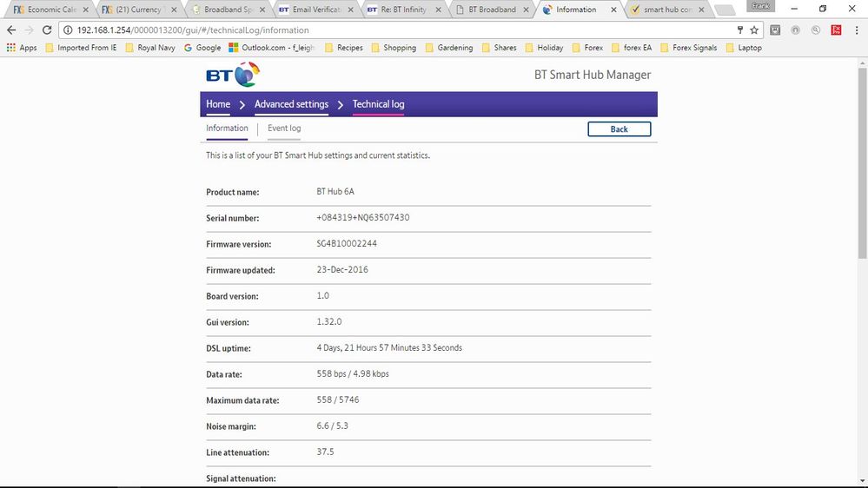Open the Gardening bookmark folder
This screenshot has width=868, height=488.
pyautogui.click(x=449, y=48)
